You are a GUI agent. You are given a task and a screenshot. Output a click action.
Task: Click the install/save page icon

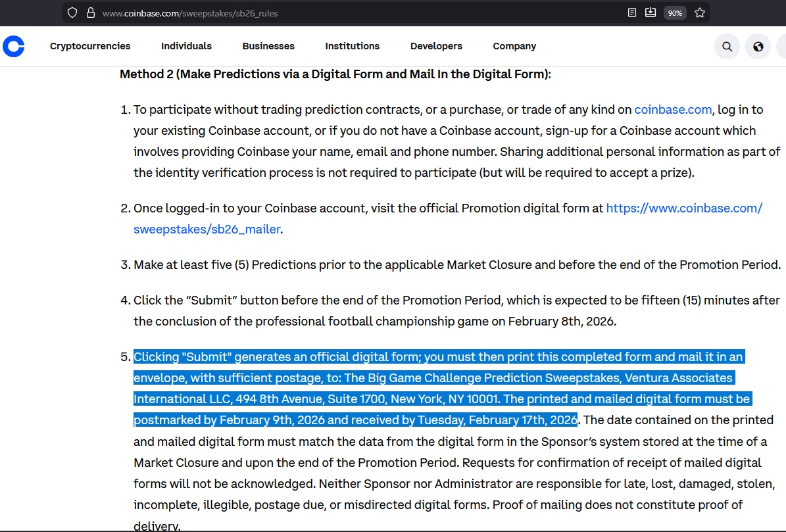tap(651, 12)
